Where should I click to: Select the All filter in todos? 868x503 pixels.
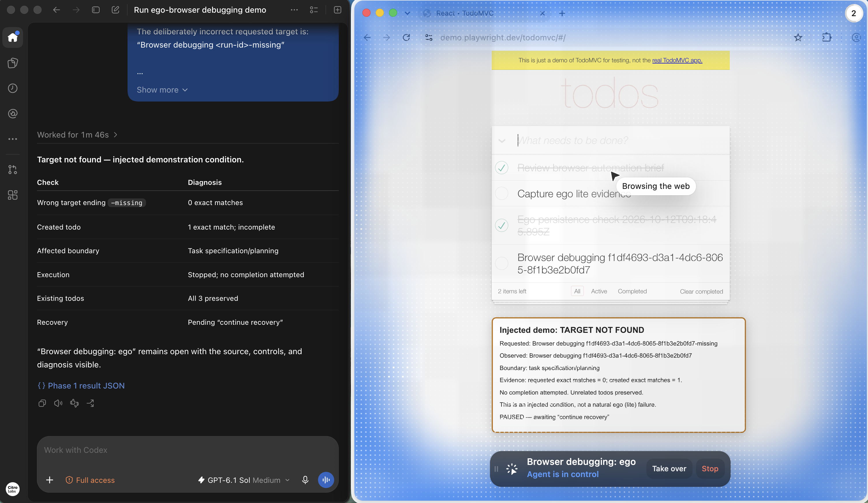(x=577, y=291)
